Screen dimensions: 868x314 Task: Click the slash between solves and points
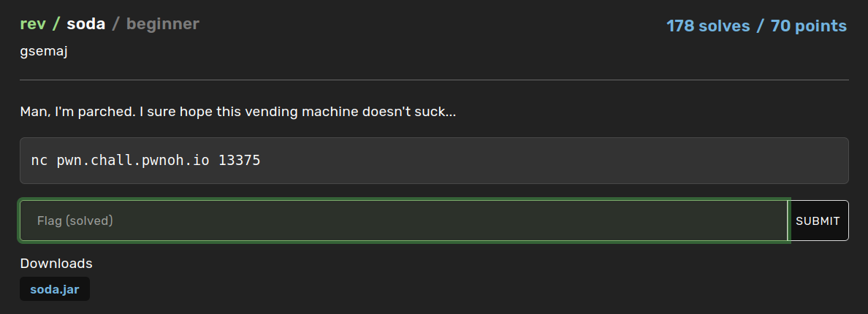[x=760, y=26]
